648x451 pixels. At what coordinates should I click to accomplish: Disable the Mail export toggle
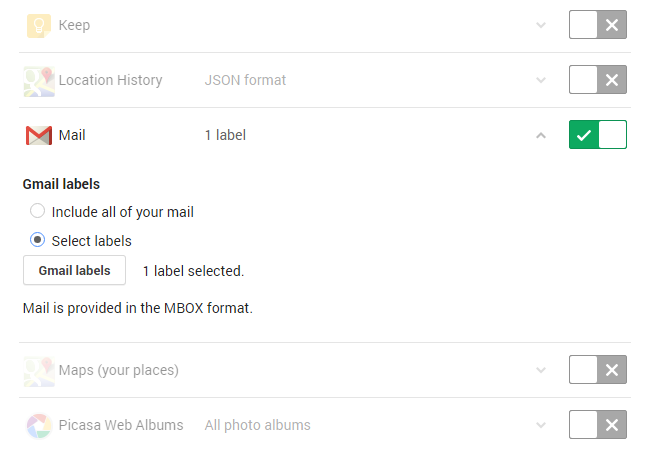tap(598, 134)
